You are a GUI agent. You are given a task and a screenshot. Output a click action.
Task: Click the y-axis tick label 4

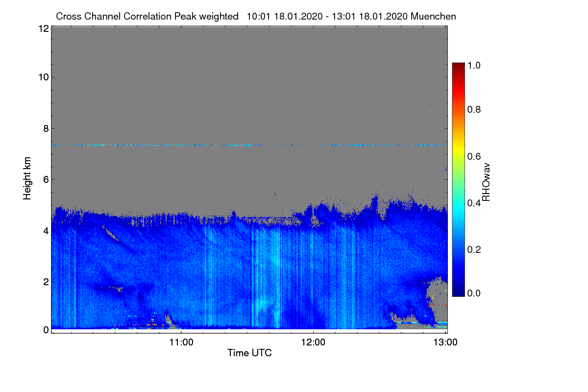click(x=46, y=231)
